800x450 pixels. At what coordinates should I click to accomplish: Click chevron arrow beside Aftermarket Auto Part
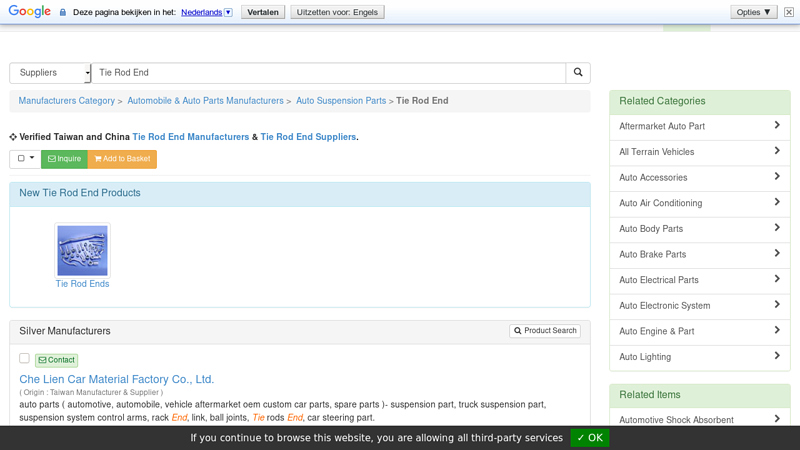pyautogui.click(x=777, y=126)
